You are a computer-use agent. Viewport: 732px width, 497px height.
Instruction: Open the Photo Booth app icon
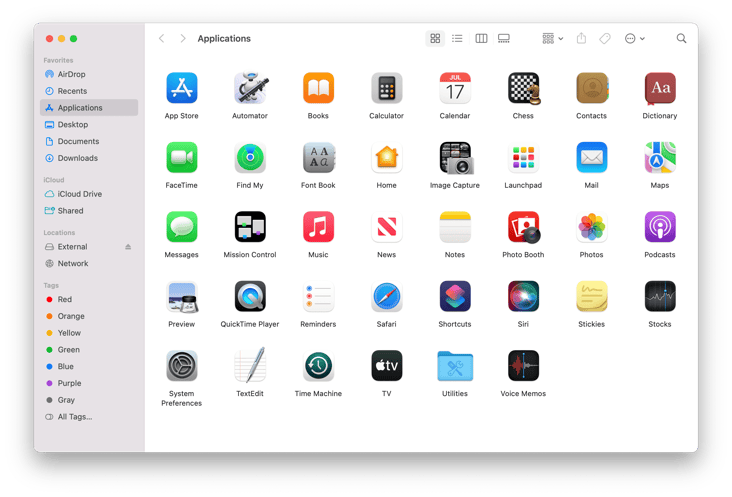pos(524,227)
